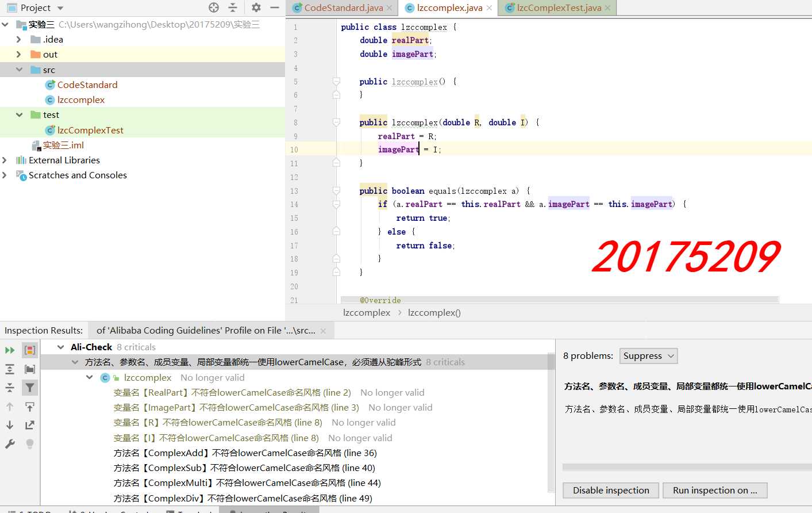Expand all inspection results
Viewport: 812px width, 513px height.
pos(10,369)
